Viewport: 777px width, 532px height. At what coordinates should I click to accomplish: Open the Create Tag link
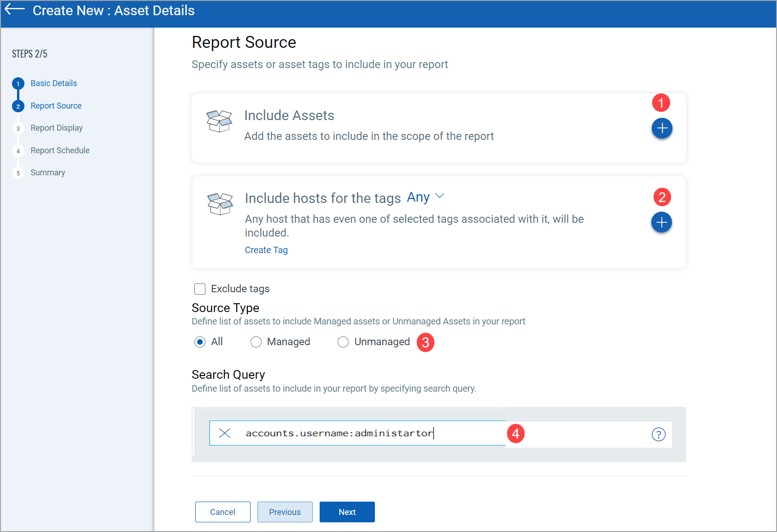click(266, 250)
